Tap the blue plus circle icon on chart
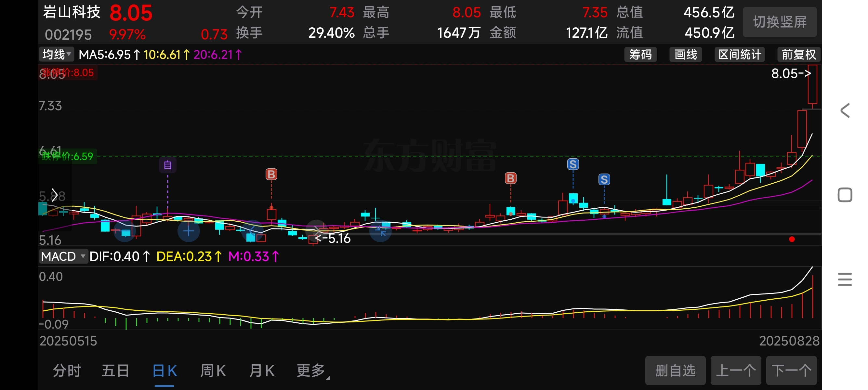 click(x=188, y=231)
